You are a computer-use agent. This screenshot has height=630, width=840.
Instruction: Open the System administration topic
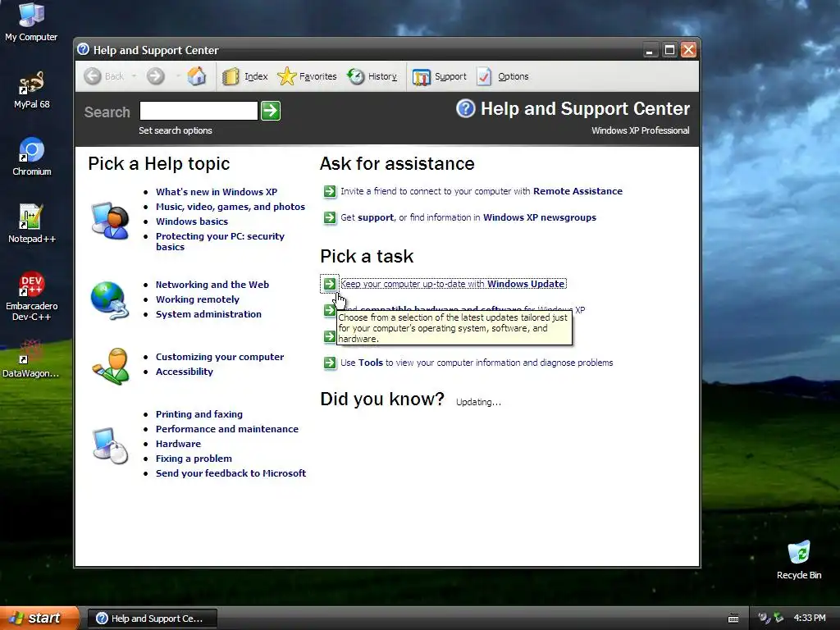tap(208, 314)
